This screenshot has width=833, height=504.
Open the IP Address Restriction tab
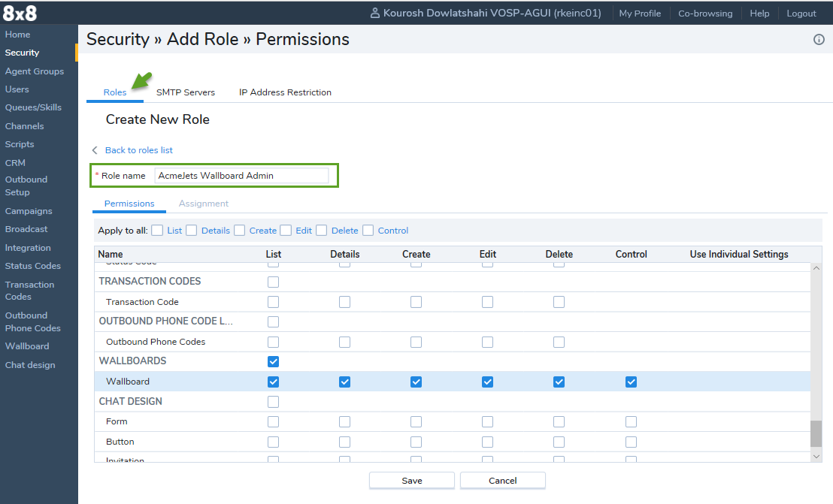[285, 92]
